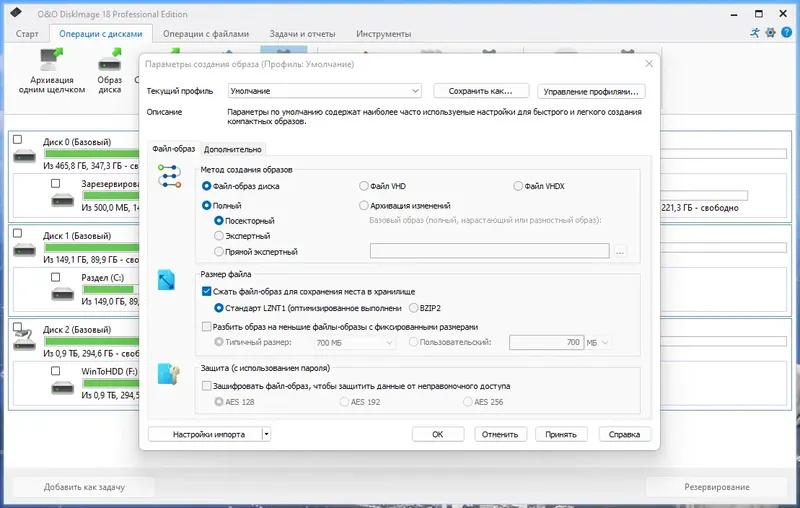Click the blue file size section icon
This screenshot has height=508, width=800.
[166, 280]
